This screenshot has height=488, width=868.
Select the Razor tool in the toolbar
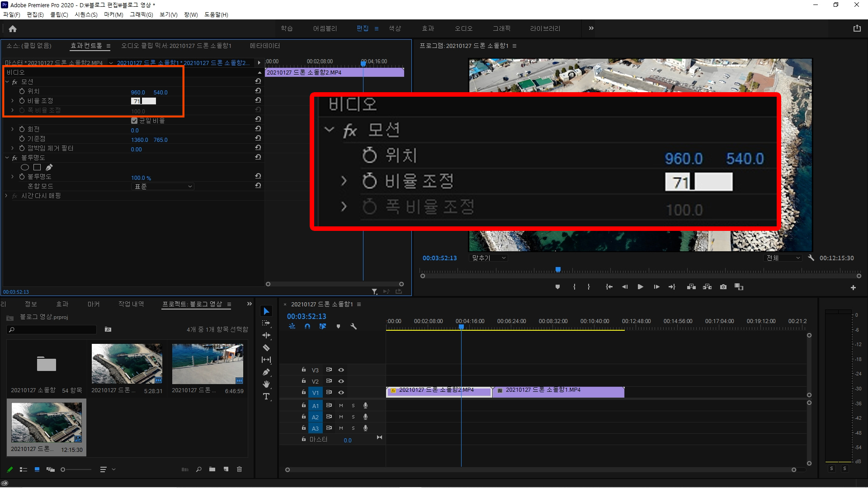tap(266, 348)
